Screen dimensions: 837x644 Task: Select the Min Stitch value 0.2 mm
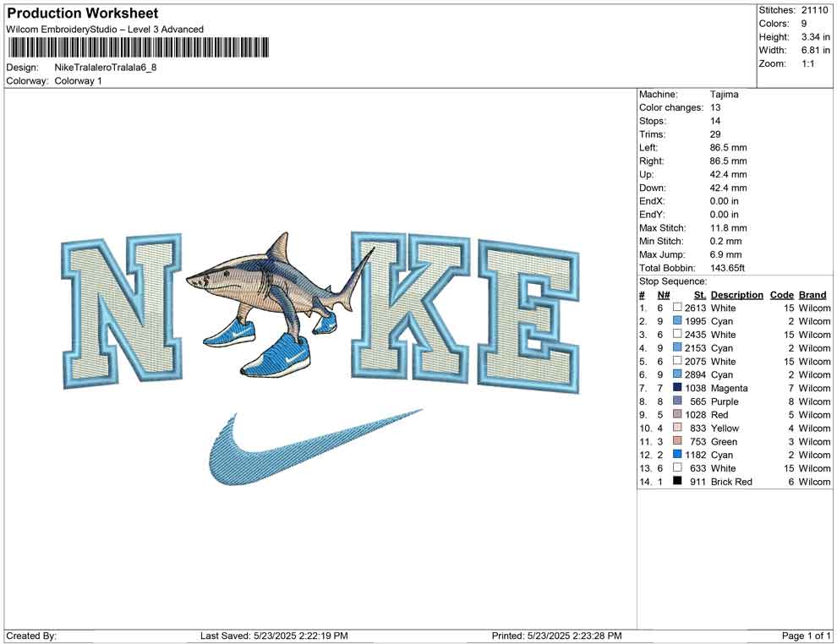(725, 241)
